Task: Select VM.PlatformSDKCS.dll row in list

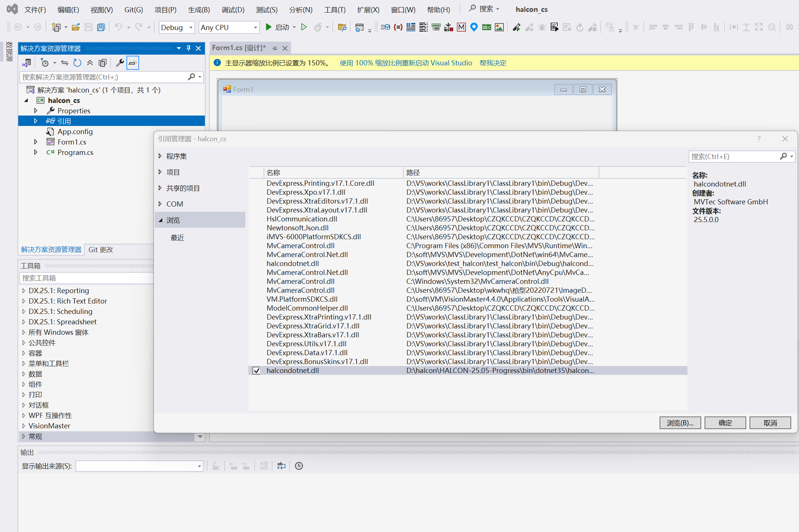Action: click(468, 299)
